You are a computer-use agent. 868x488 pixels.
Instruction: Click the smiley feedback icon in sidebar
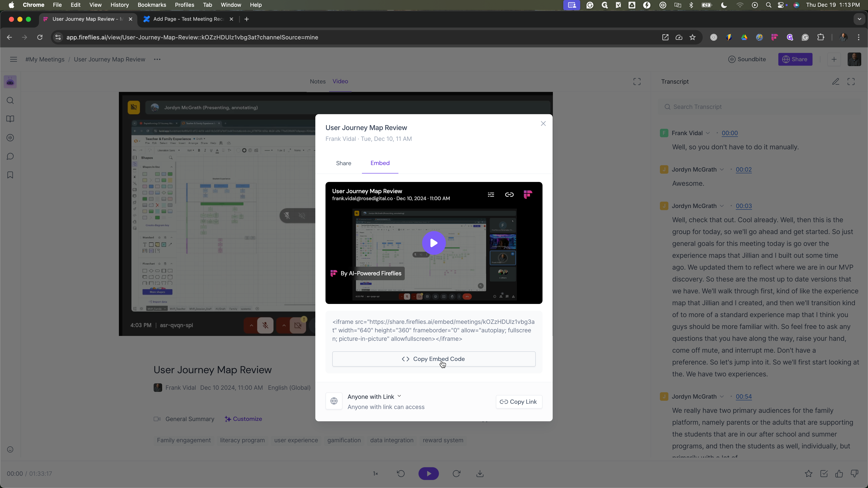click(x=10, y=450)
